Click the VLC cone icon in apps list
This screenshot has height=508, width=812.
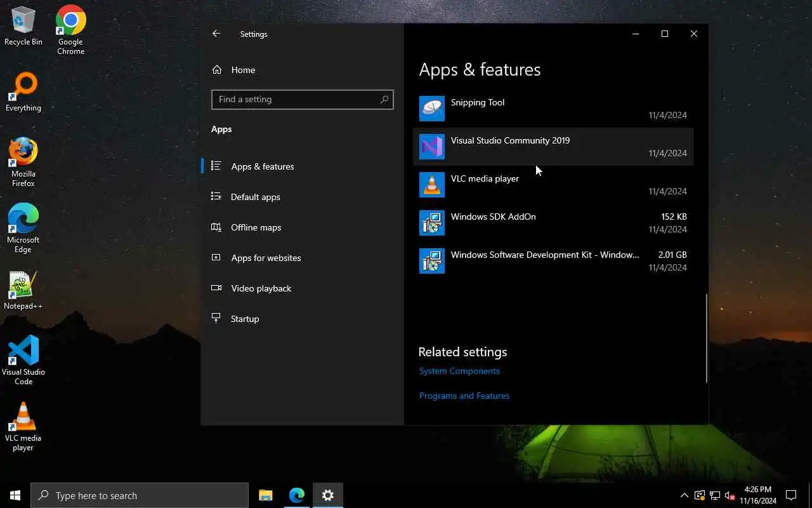[432, 185]
